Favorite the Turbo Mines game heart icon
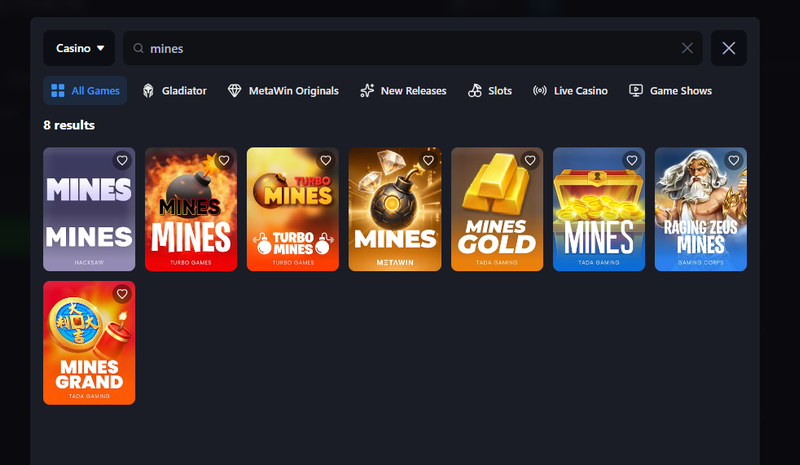 point(326,160)
